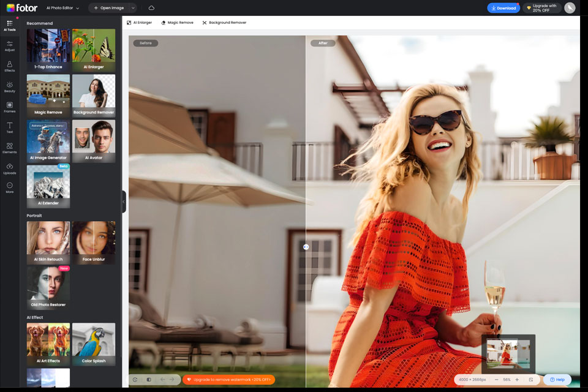Click the fit-to-screen icon near zoom
Image resolution: width=588 pixels, height=392 pixels.
[x=531, y=380]
